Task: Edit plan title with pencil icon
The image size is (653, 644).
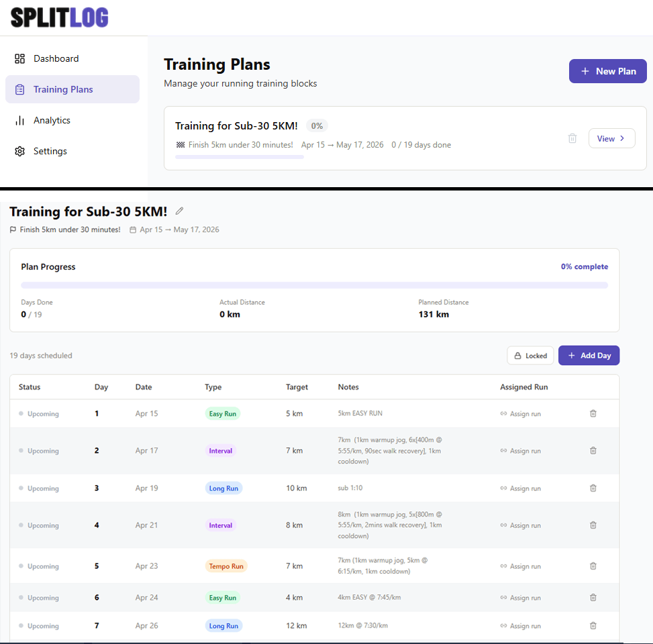Action: tap(179, 211)
